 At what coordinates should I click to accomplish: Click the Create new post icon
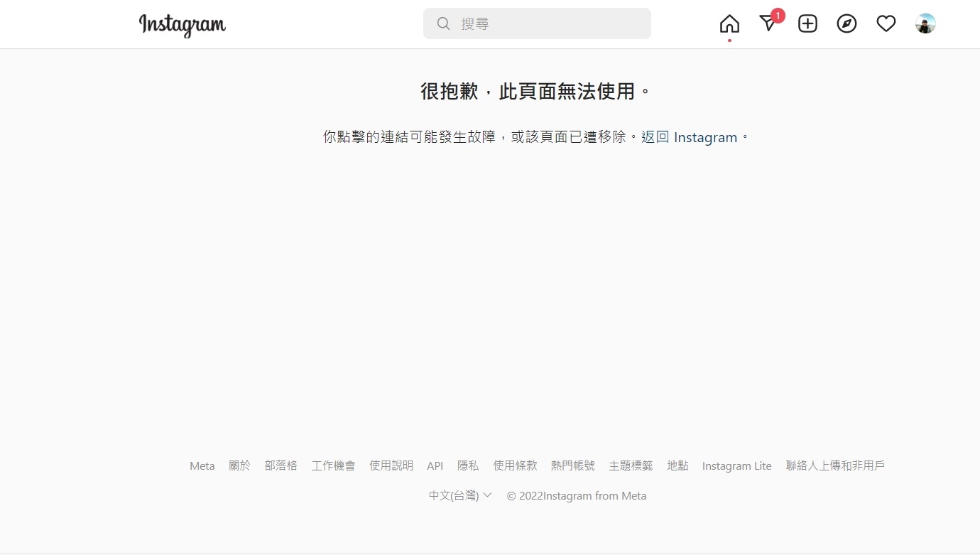(807, 23)
